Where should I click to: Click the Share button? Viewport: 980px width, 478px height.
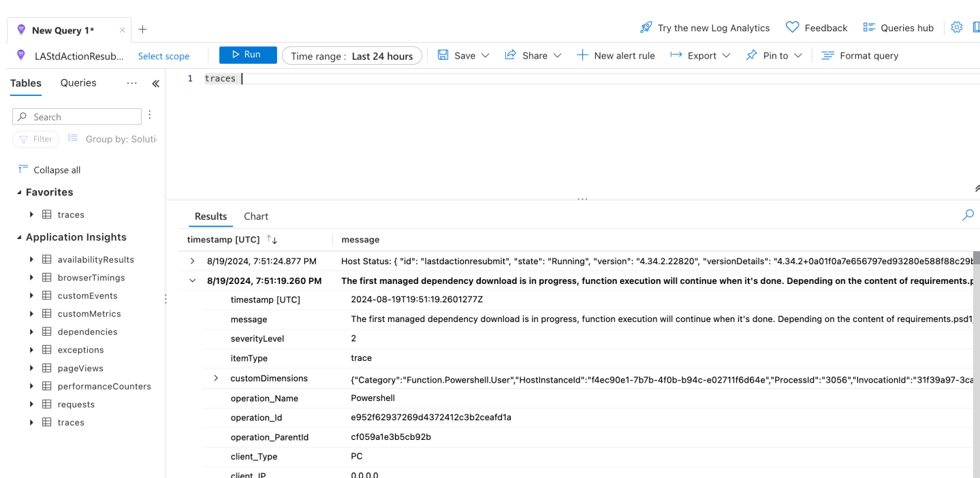click(x=526, y=56)
